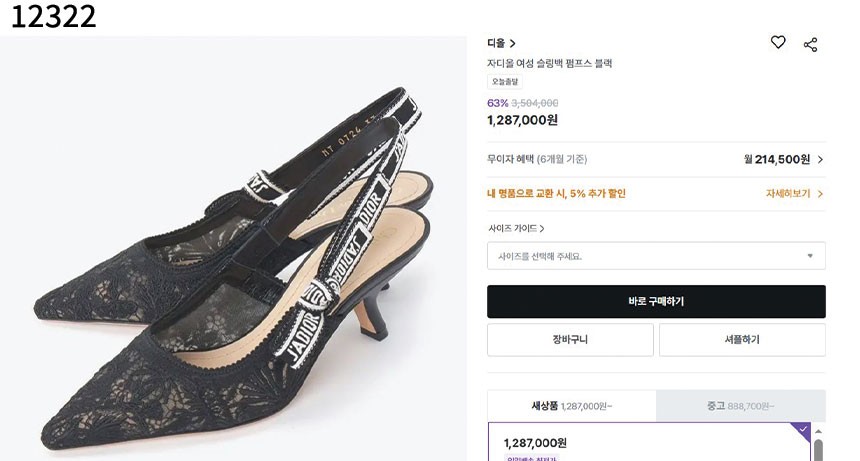The height and width of the screenshot is (461, 860).
Task: Click the scrollbar thumb in offer list
Action: [819, 450]
